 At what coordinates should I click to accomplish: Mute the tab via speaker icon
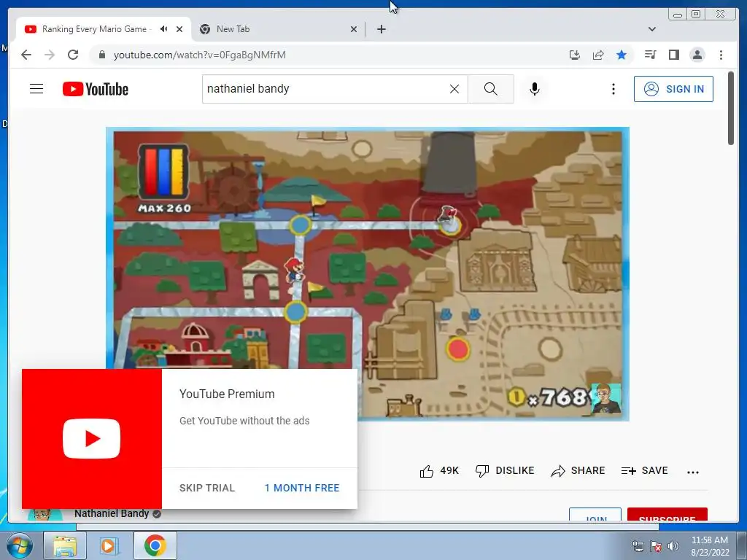point(164,29)
